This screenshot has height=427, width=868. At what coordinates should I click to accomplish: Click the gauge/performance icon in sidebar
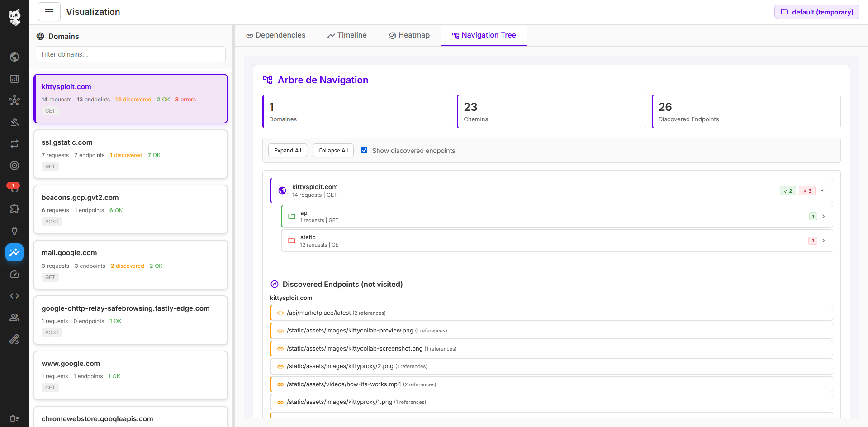(x=14, y=274)
